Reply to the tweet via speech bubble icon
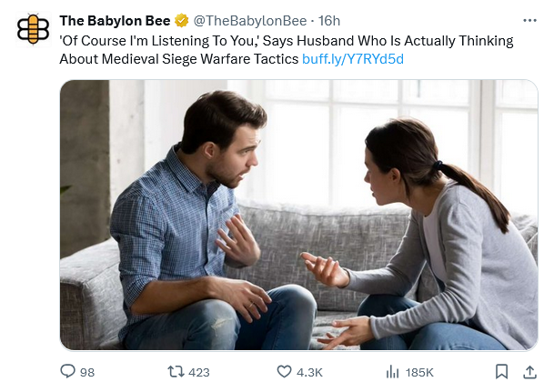This screenshot has width=554, height=392. pyautogui.click(x=66, y=371)
